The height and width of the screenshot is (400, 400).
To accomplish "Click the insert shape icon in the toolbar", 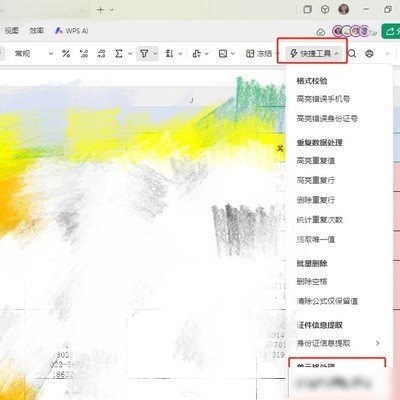I will point(196,54).
